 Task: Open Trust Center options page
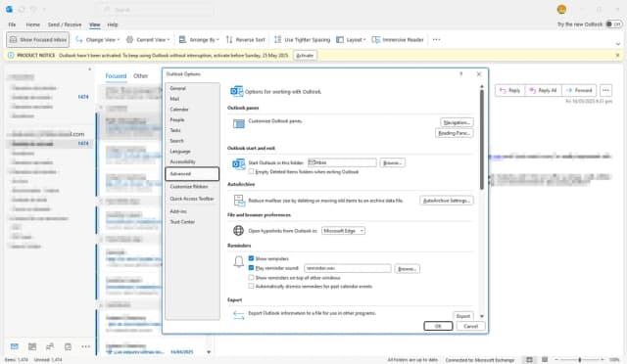tap(192, 222)
